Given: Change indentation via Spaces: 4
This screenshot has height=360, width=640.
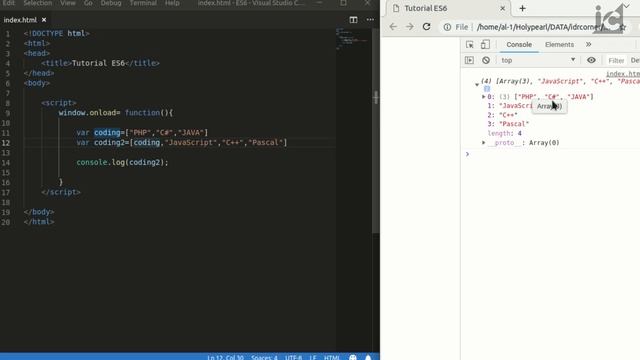Looking at the screenshot, I should pos(264,357).
